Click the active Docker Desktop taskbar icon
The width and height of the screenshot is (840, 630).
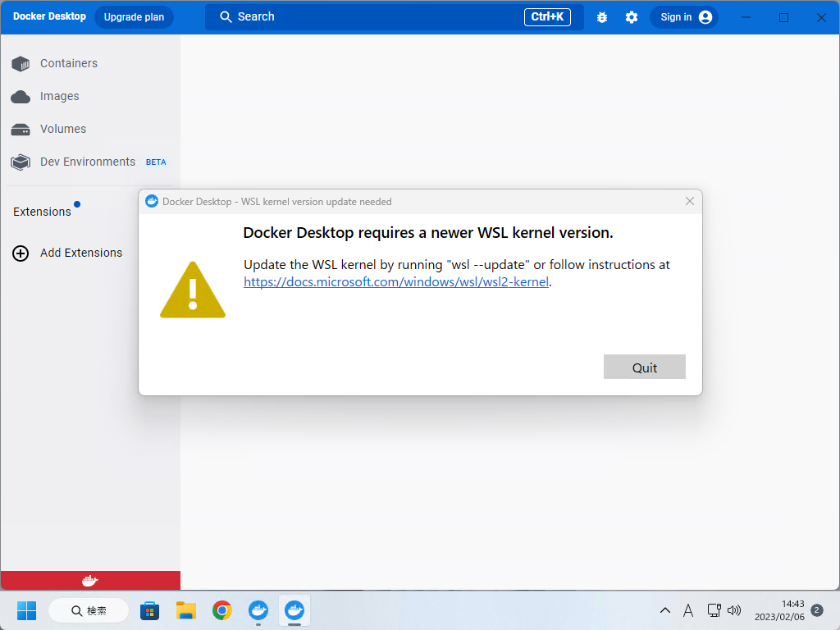294,610
